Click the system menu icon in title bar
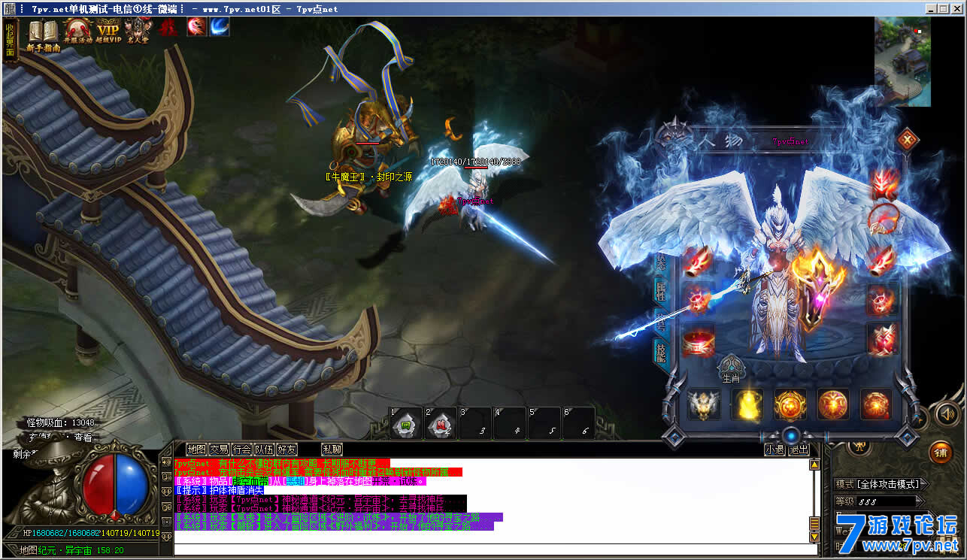 (9, 9)
